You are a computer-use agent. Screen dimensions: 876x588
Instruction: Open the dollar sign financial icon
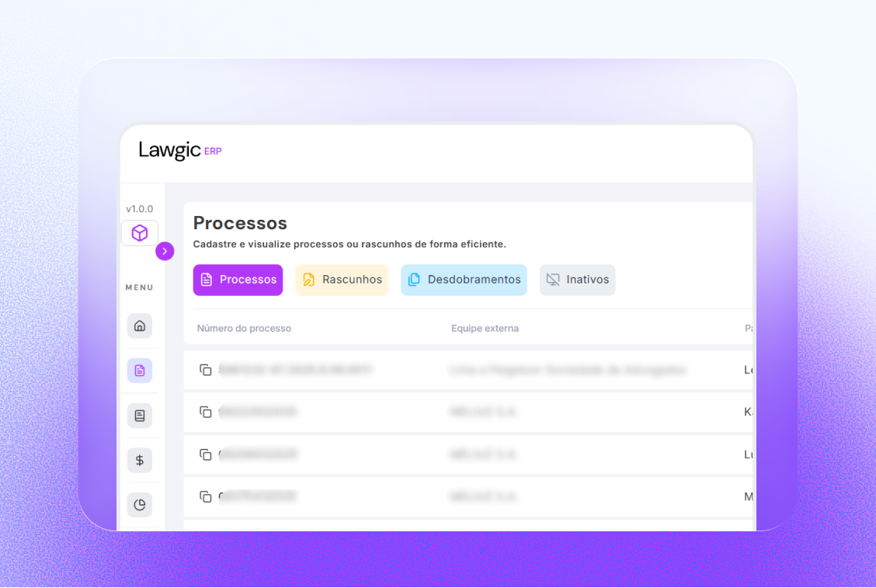[140, 460]
